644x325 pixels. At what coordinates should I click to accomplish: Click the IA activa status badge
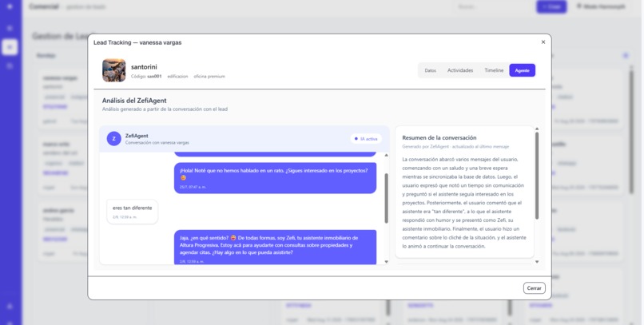pyautogui.click(x=366, y=139)
